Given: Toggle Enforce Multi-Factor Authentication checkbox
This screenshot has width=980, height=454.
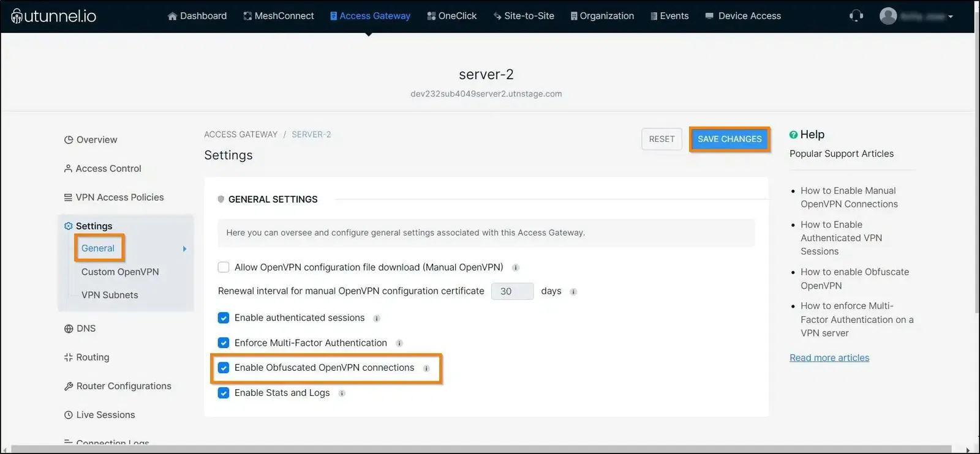Looking at the screenshot, I should [224, 343].
